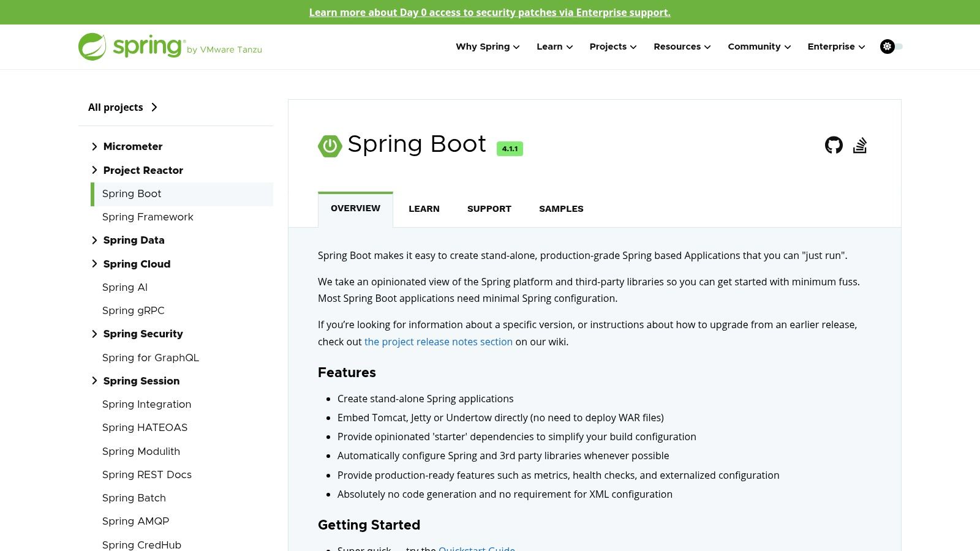Image resolution: width=980 pixels, height=551 pixels.
Task: Click the 4.1.1 version badge
Action: [510, 149]
